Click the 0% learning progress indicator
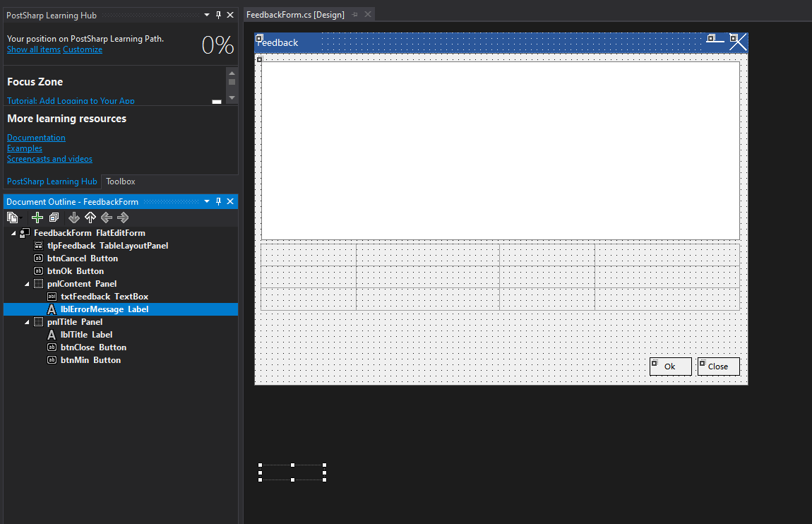Screen dimensions: 812x524 pos(218,44)
